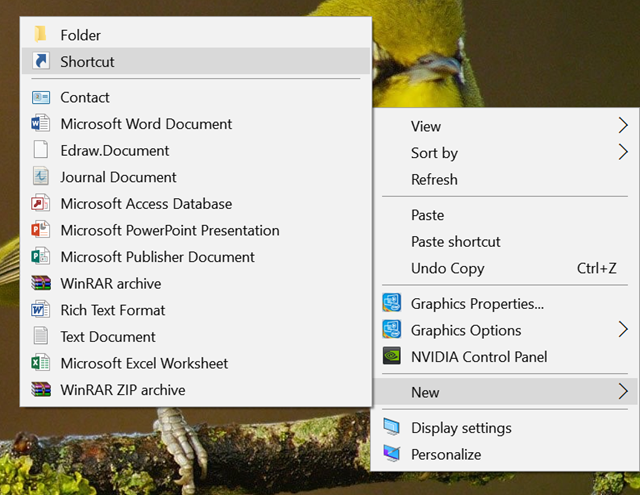Create a new Folder

(x=196, y=35)
